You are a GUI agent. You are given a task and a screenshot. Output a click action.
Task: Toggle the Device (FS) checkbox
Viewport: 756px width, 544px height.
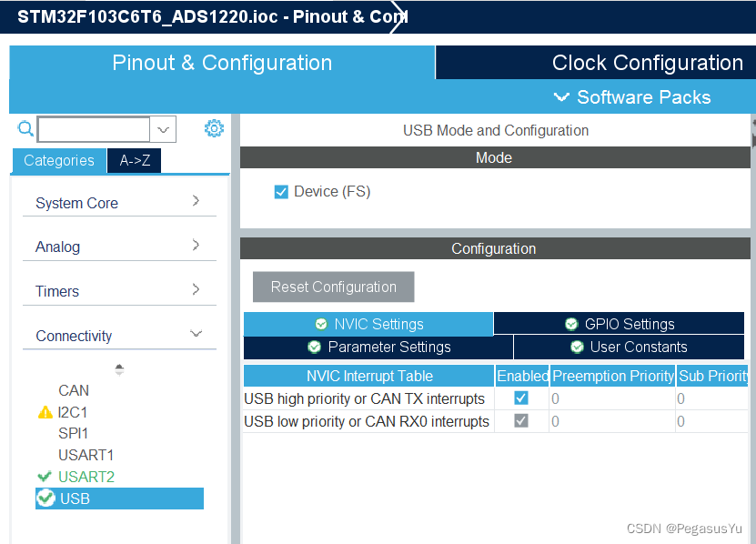click(281, 192)
